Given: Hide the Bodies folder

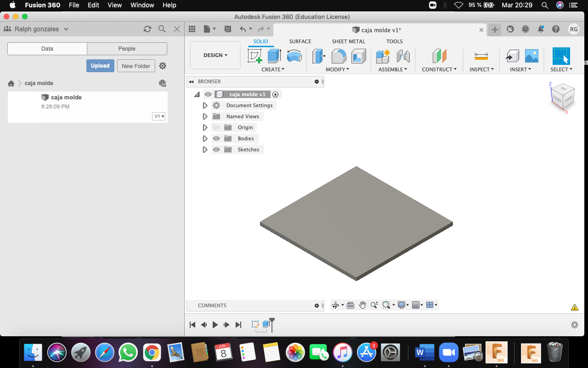Looking at the screenshot, I should pos(216,138).
